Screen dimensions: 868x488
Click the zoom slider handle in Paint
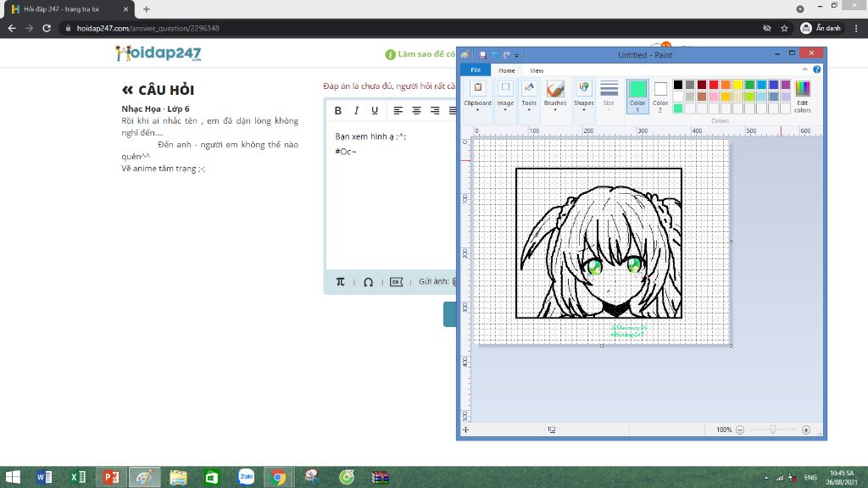[x=773, y=430]
